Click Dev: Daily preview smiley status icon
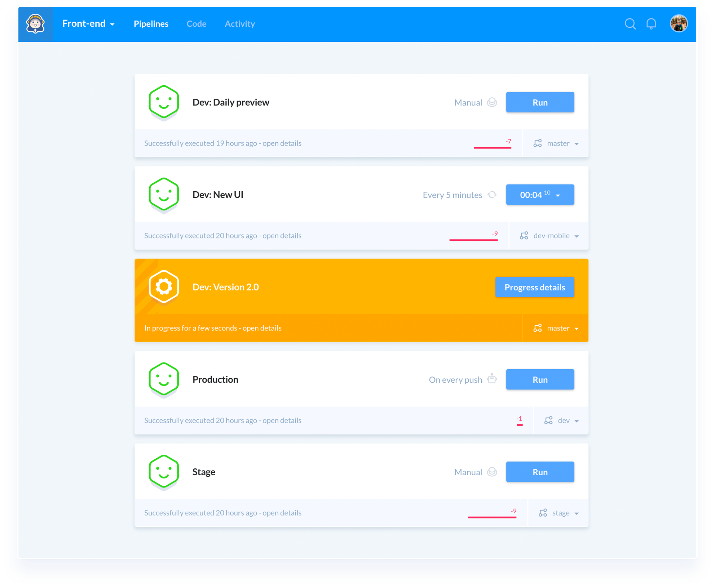Viewport: 715px width, 588px height. click(x=164, y=102)
